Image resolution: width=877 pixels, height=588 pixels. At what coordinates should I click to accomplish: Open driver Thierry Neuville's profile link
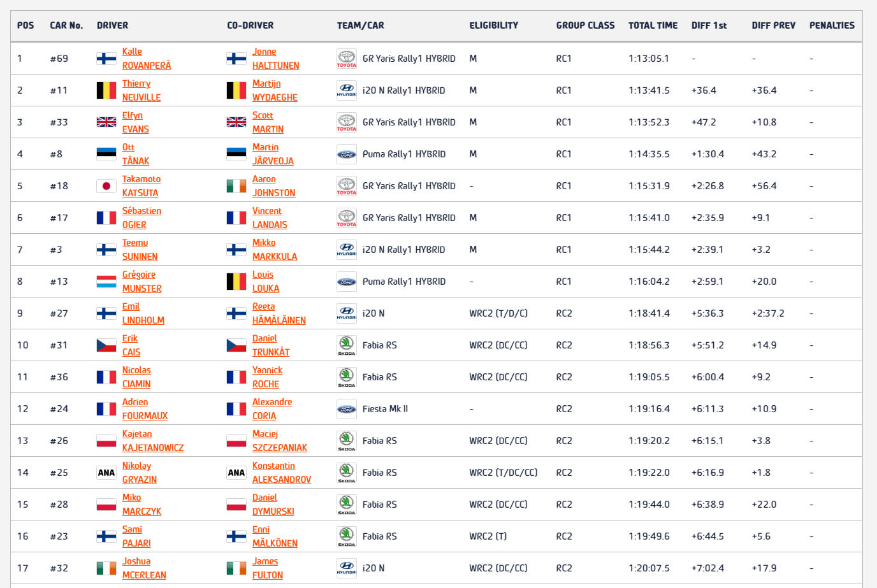pos(141,90)
